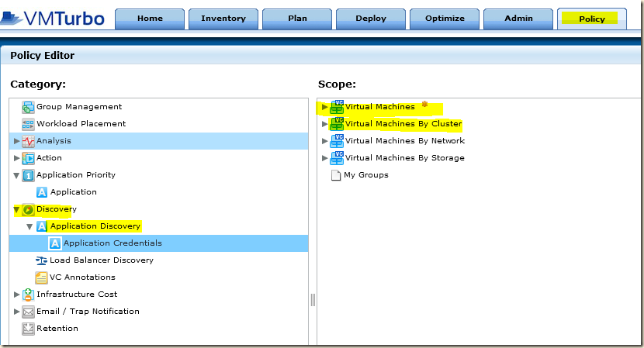
Task: Click the Analysis heartbeat icon
Action: pyautogui.click(x=28, y=141)
